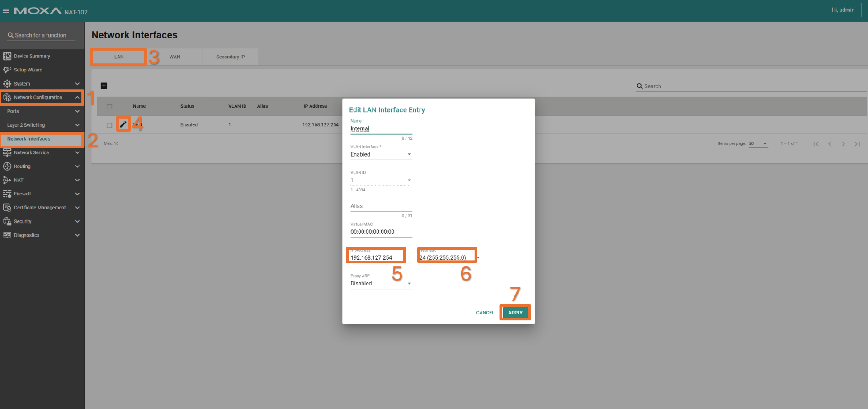Image resolution: width=868 pixels, height=409 pixels.
Task: Launch the Setup Wizard
Action: 28,70
